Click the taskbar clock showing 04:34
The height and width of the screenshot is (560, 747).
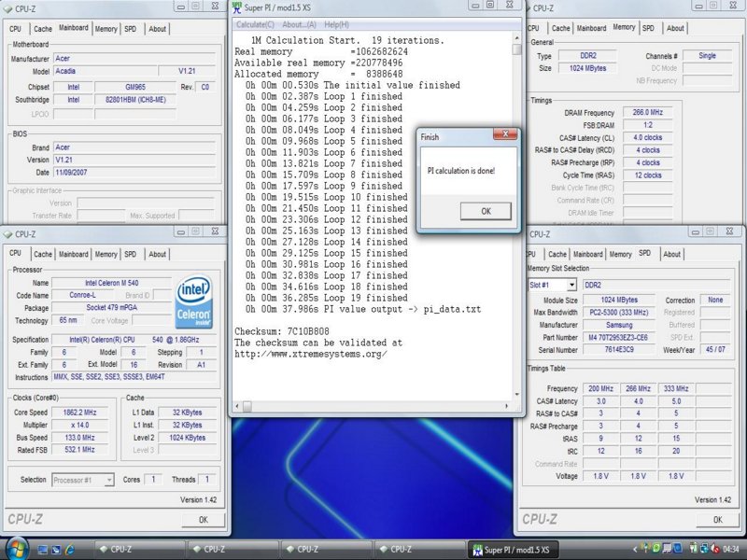732,549
